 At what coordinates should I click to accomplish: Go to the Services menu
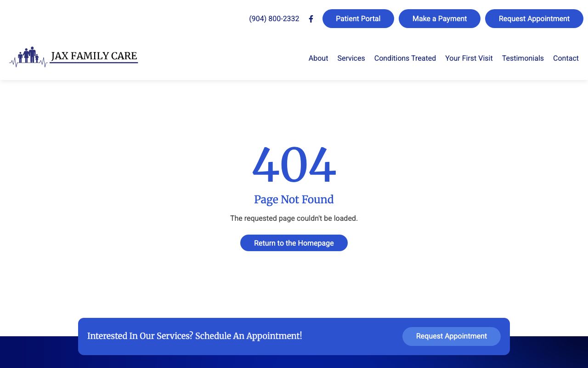351,58
